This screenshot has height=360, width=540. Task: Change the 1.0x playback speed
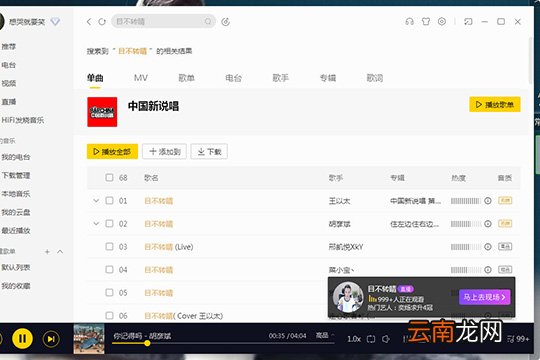[354, 339]
